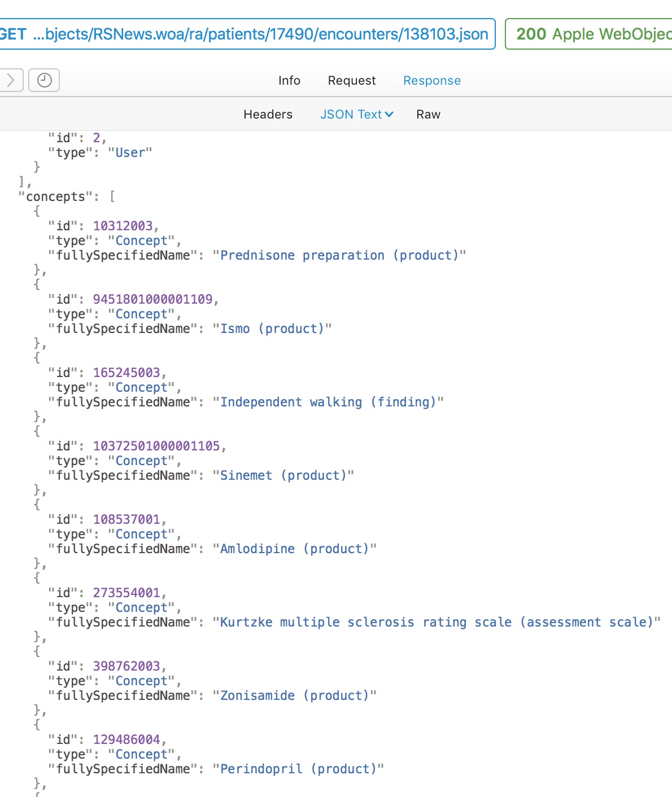Select the Sinemet (product) value

click(283, 476)
